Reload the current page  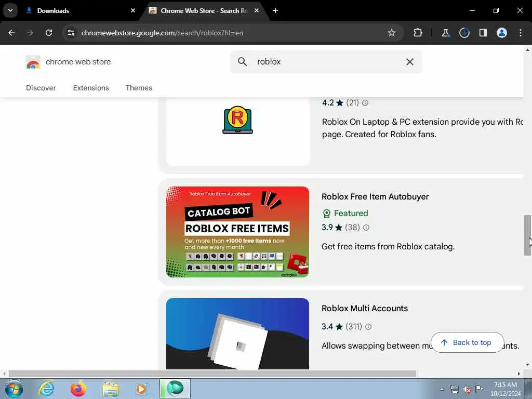tap(49, 33)
